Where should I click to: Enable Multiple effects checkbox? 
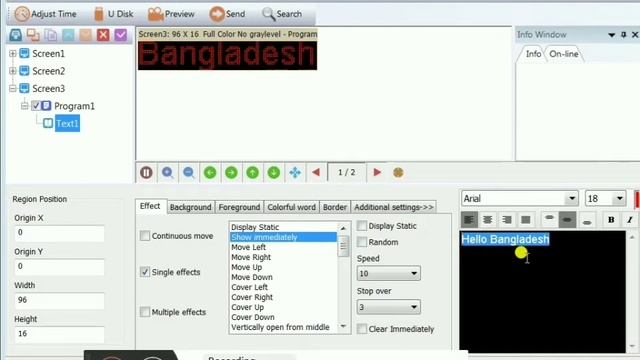[144, 312]
